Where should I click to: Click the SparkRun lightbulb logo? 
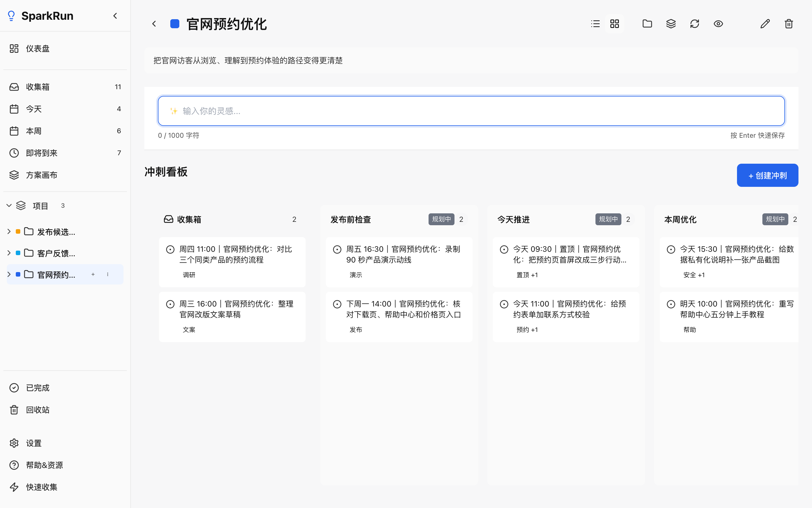click(x=11, y=16)
